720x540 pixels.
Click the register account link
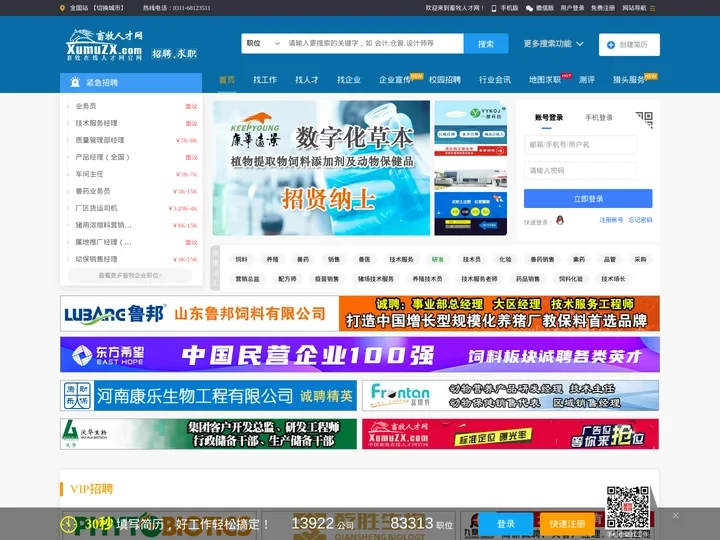[611, 220]
